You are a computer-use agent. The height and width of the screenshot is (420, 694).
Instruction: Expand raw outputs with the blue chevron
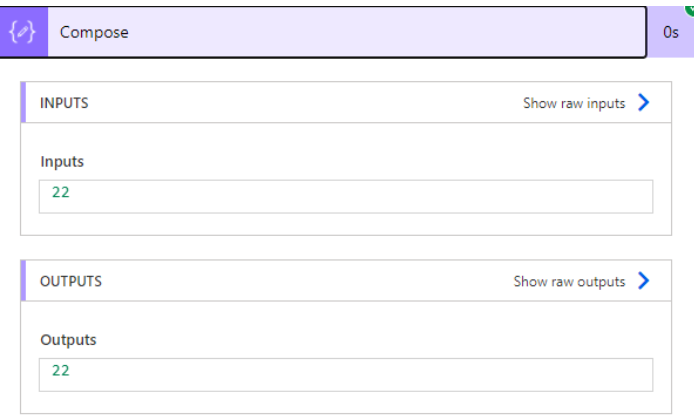[x=644, y=281]
